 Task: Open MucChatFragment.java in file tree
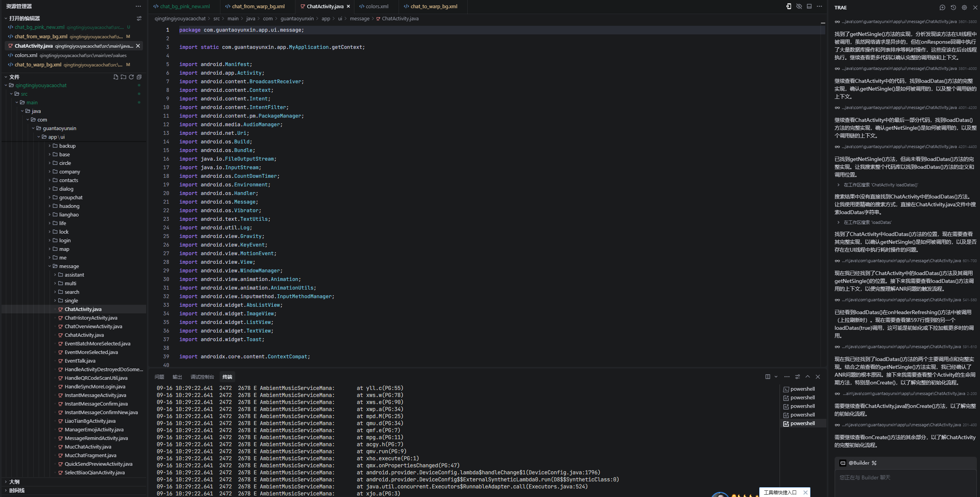coord(90,455)
